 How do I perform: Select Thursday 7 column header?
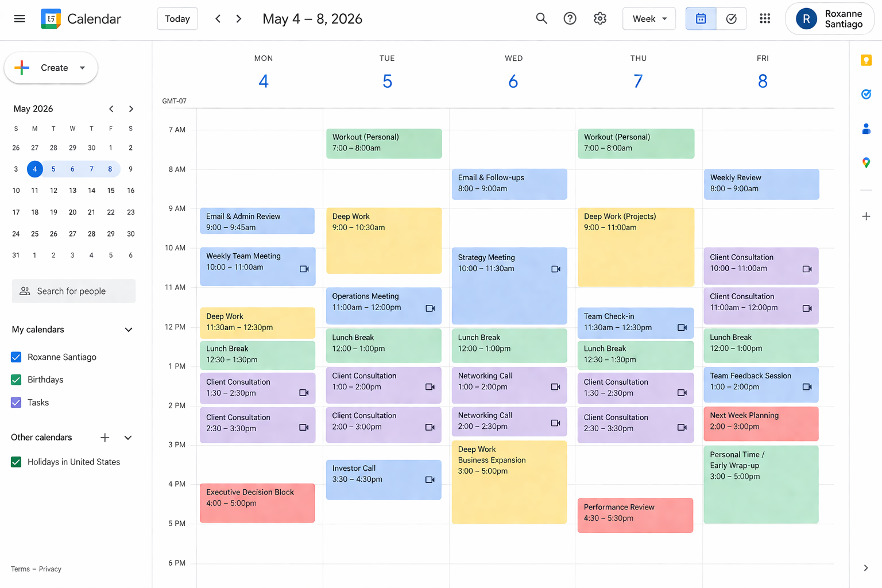pyautogui.click(x=638, y=82)
